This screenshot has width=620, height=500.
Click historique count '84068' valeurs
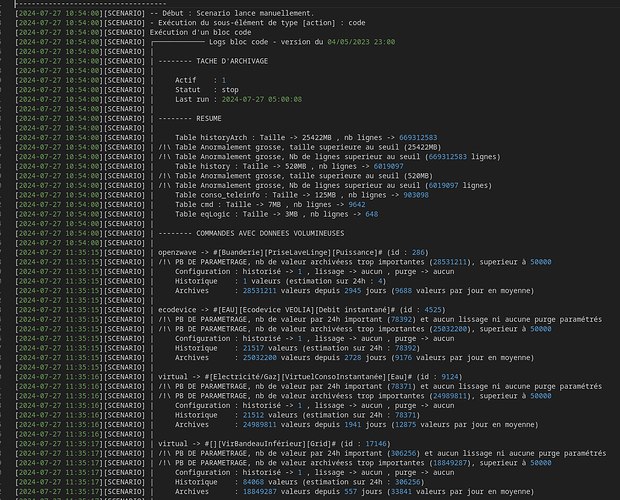click(x=253, y=482)
